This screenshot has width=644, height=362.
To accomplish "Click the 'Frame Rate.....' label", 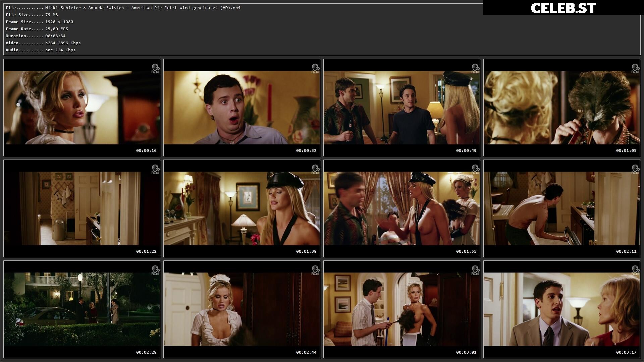I will point(24,29).
